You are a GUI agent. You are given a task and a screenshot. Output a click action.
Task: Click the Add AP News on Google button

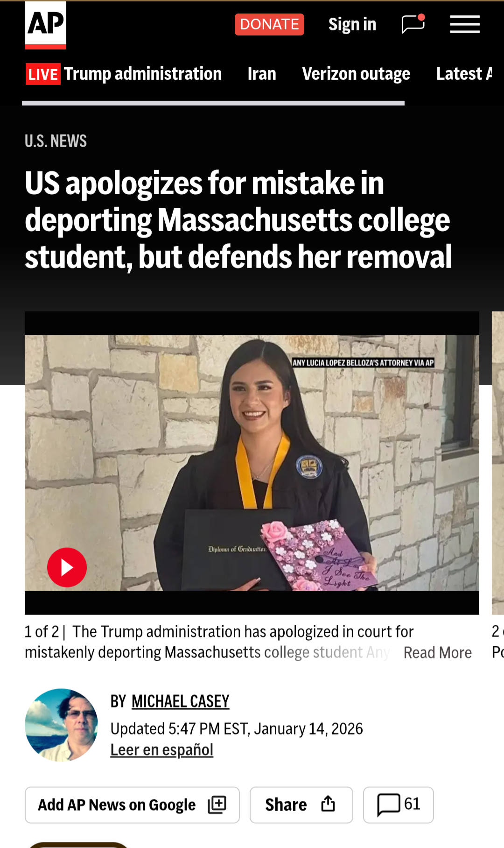point(132,805)
